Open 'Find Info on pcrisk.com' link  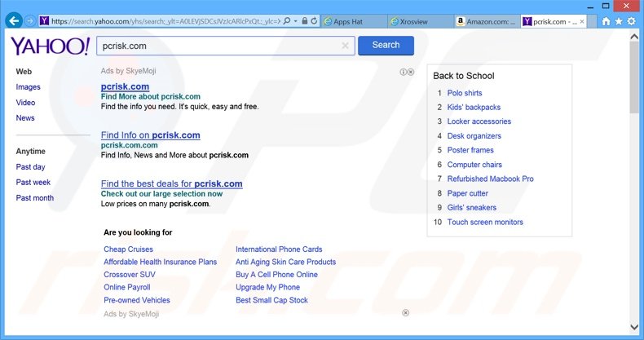pos(150,135)
